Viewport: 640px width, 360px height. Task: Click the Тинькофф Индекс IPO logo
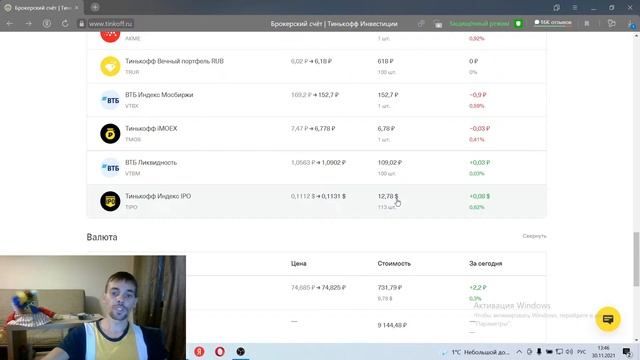pyautogui.click(x=110, y=201)
